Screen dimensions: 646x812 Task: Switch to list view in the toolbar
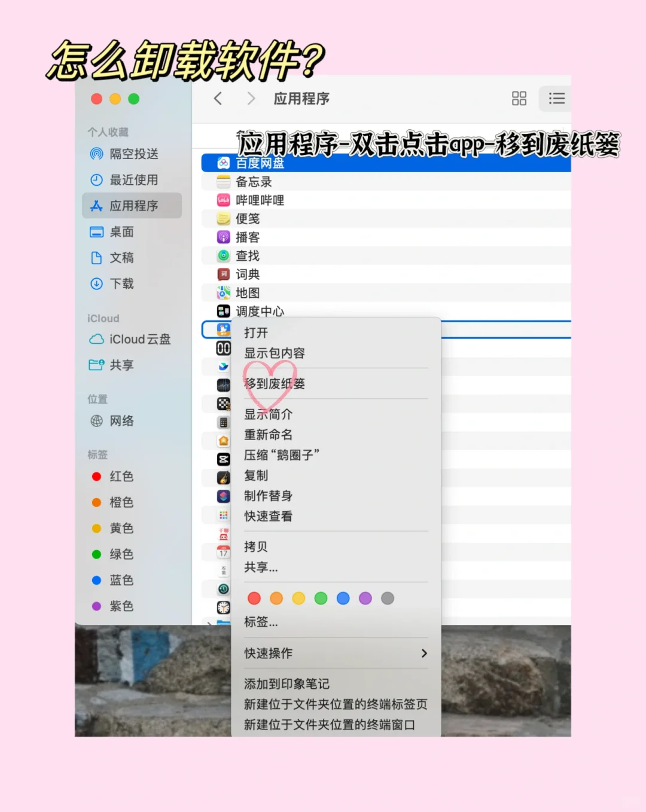point(555,99)
